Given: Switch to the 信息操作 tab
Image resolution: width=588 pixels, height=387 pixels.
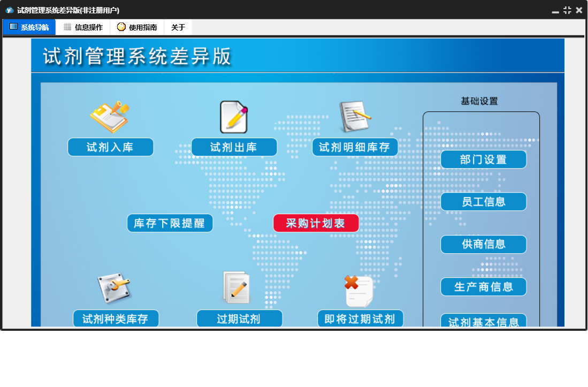Looking at the screenshot, I should (x=83, y=27).
